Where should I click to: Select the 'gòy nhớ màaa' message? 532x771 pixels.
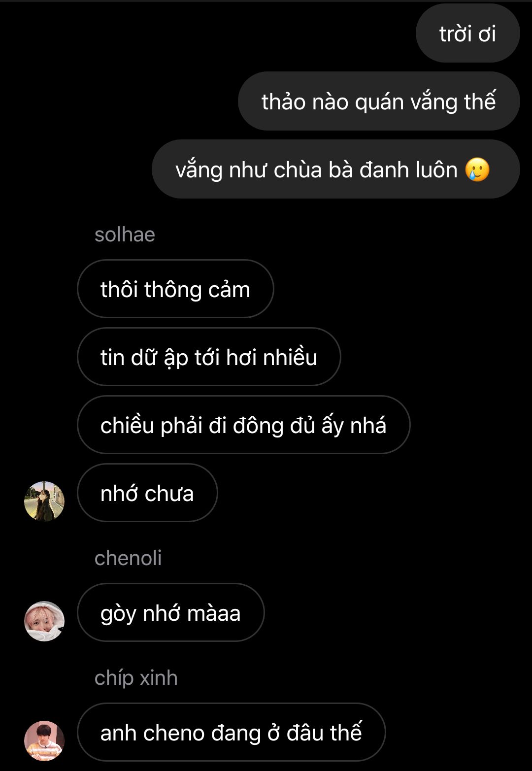click(x=170, y=612)
